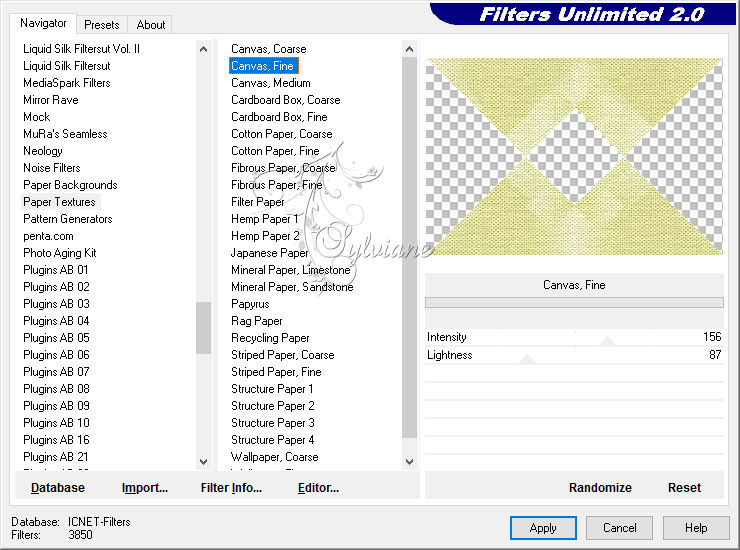The height and width of the screenshot is (550, 740).
Task: Select Mirror Rave category
Action: pos(50,100)
